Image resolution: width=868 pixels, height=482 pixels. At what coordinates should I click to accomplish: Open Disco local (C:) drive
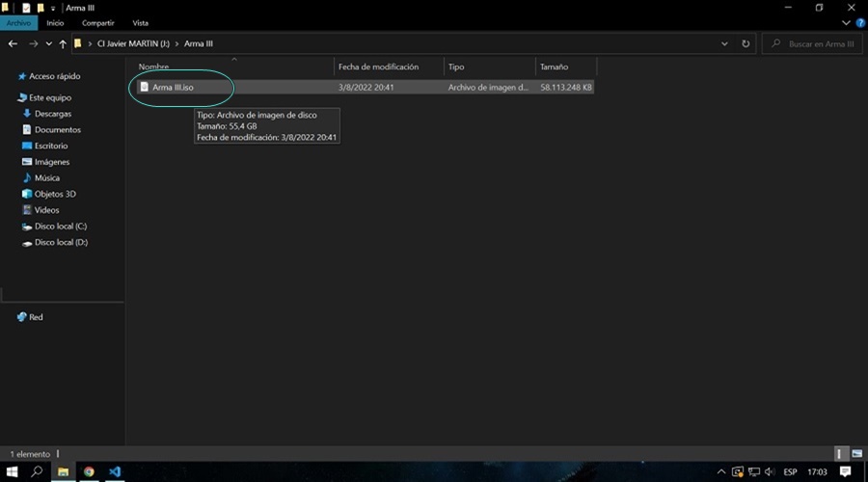click(x=61, y=226)
